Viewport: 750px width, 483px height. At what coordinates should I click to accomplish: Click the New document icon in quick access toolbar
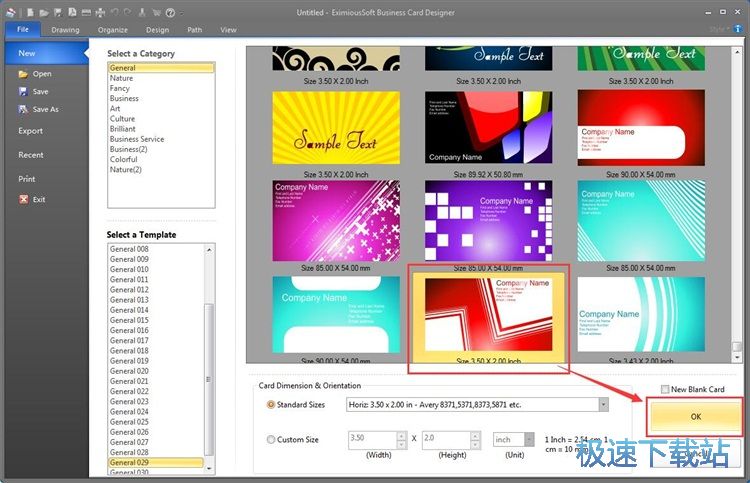pos(30,12)
